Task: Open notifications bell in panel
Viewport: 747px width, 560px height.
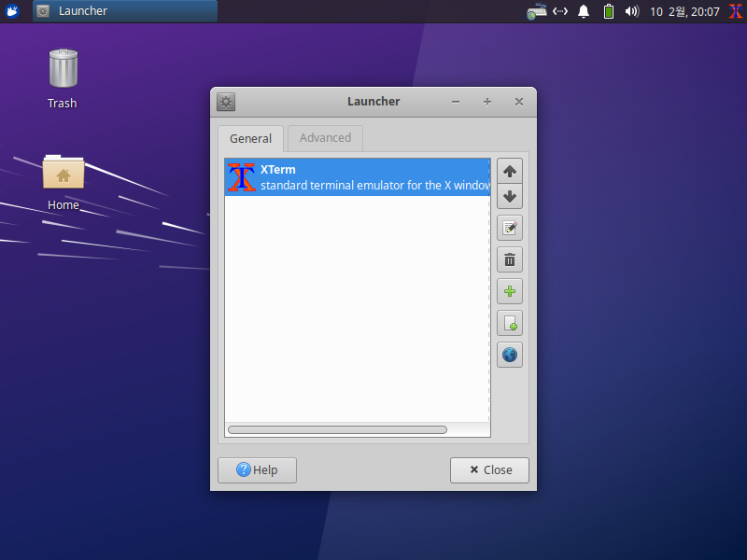Action: coord(584,11)
